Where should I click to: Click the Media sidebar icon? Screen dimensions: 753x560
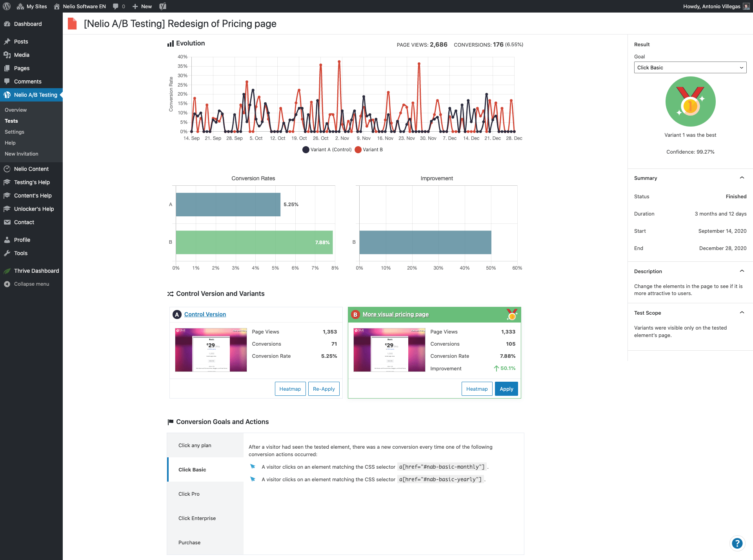click(7, 55)
